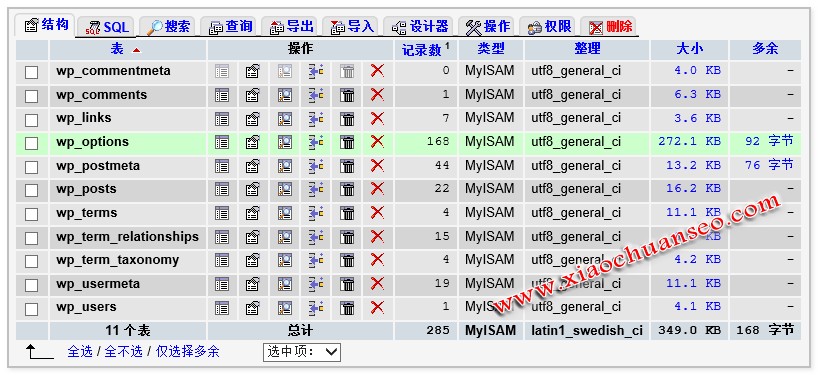The height and width of the screenshot is (375, 818).
Task: Structure icon in wp_postmeta row
Action: click(x=253, y=166)
